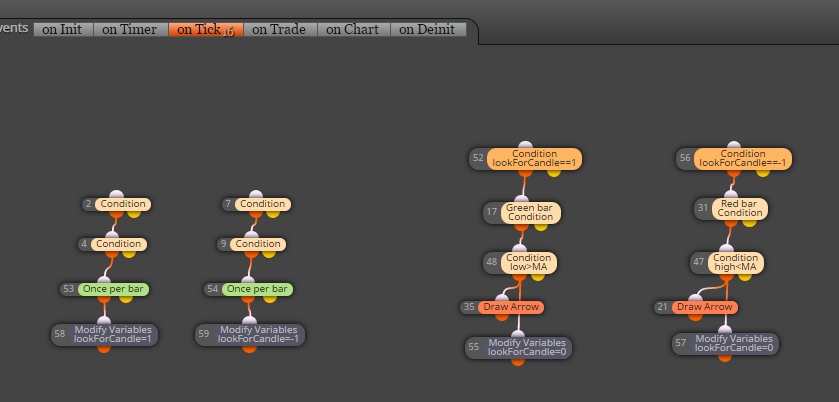The width and height of the screenshot is (839, 402).
Task: Click input port atop Draw Arrow 35
Action: click(502, 299)
